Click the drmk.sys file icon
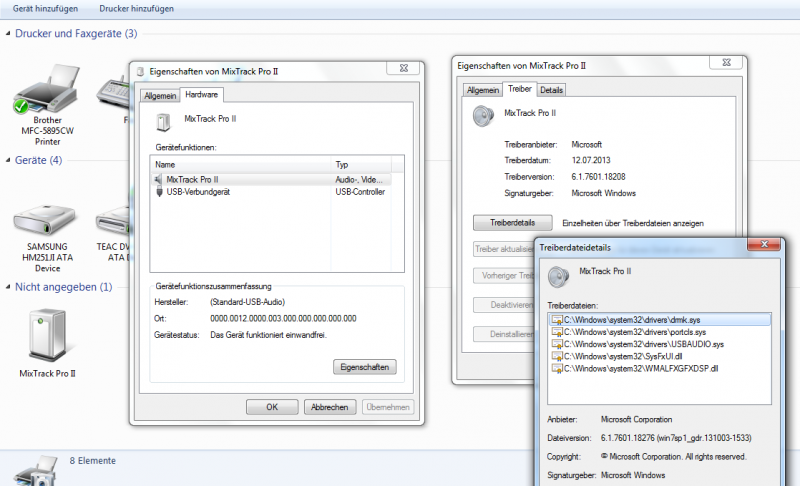This screenshot has width=800, height=486. tap(557, 320)
